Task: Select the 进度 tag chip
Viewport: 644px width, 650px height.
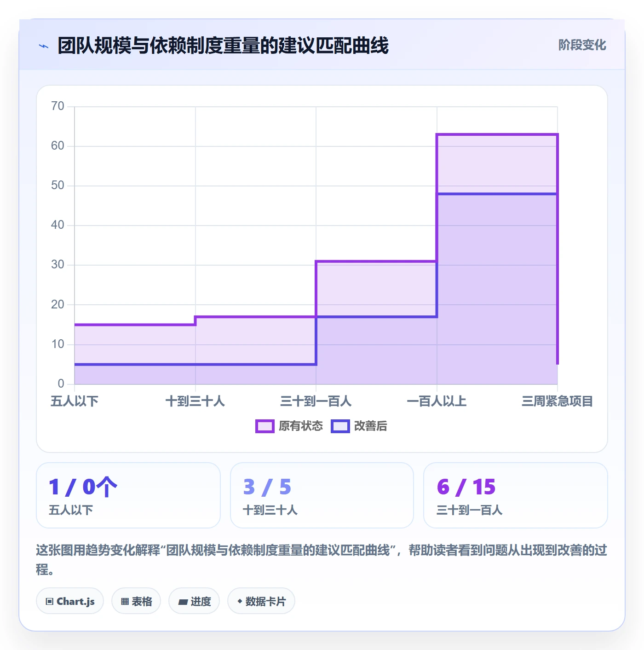Action: [x=194, y=601]
